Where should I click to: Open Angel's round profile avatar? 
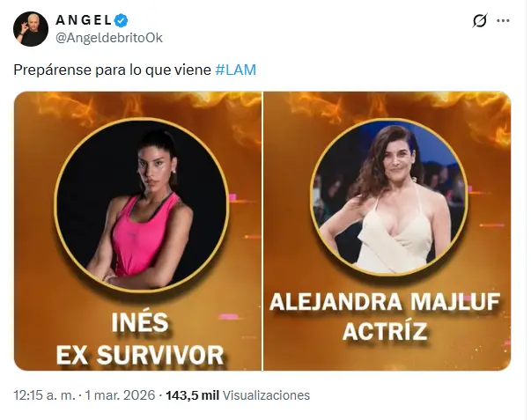(x=31, y=29)
